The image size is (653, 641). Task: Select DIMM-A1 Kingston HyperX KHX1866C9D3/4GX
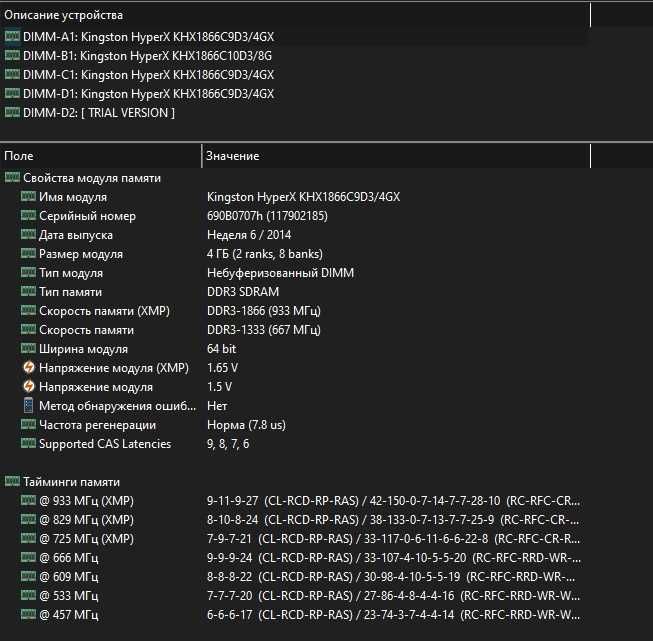pos(148,37)
